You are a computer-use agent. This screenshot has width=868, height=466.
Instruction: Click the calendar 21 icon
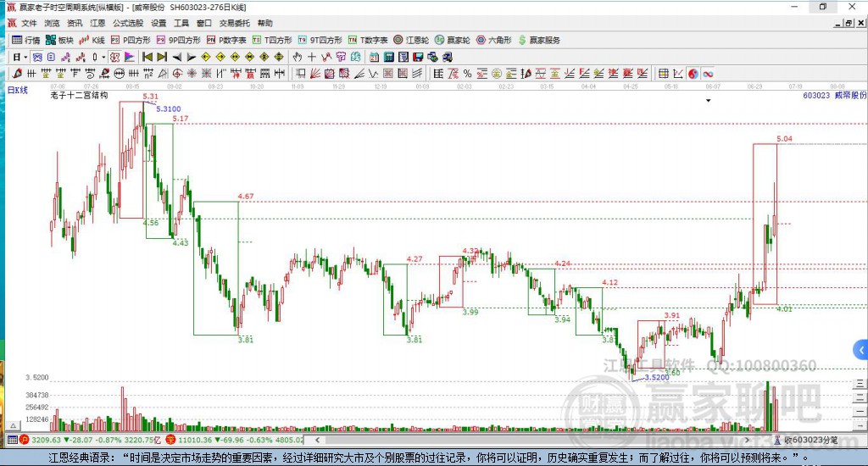point(374,57)
